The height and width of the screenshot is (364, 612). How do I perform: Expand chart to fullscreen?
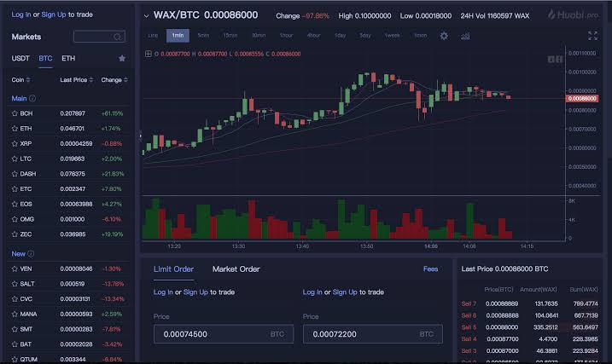pyautogui.click(x=592, y=36)
